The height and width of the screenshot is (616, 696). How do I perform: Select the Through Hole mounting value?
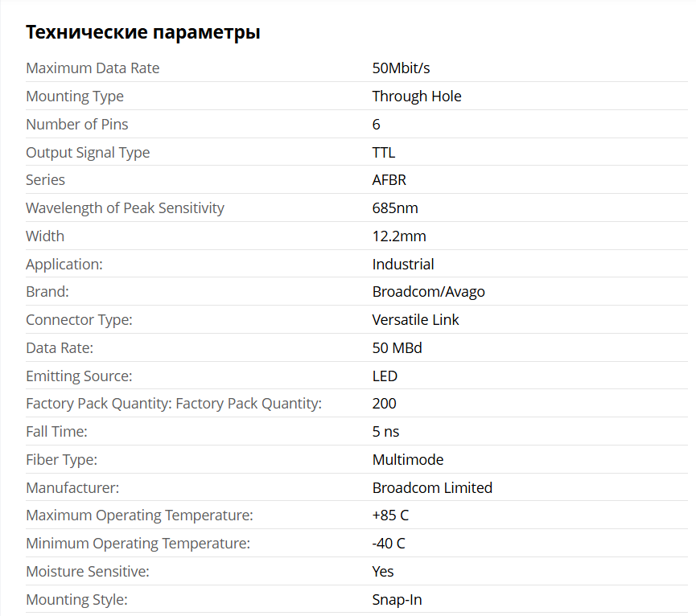point(416,97)
